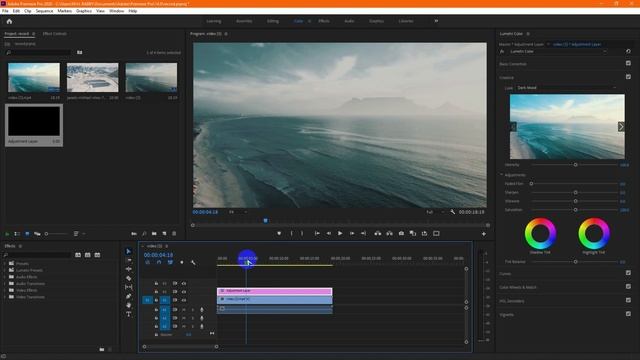640x360 pixels.
Task: Click the New Bin folder icon
Action: 154,234
